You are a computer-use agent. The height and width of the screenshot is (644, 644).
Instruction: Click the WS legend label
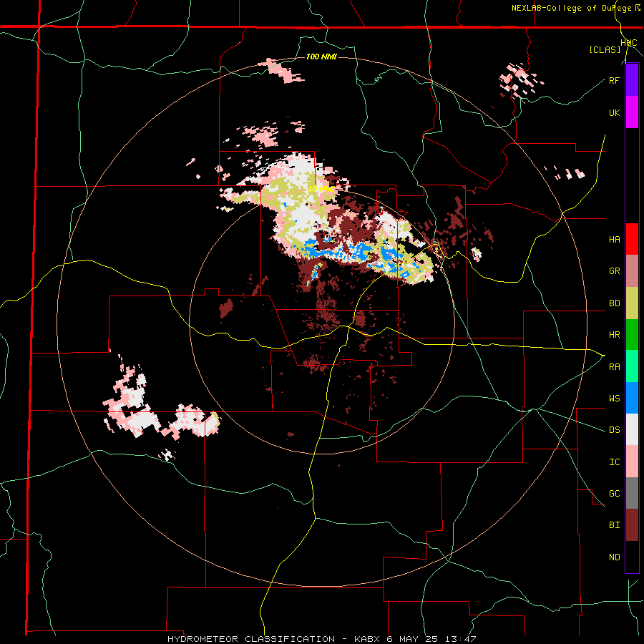(614, 399)
